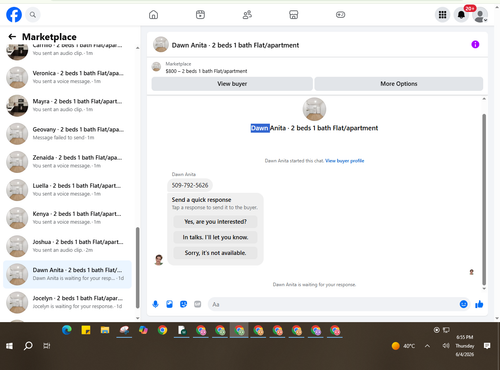Open the nine-dot menu grid
Screen dimensions: 500x370
tap(442, 15)
